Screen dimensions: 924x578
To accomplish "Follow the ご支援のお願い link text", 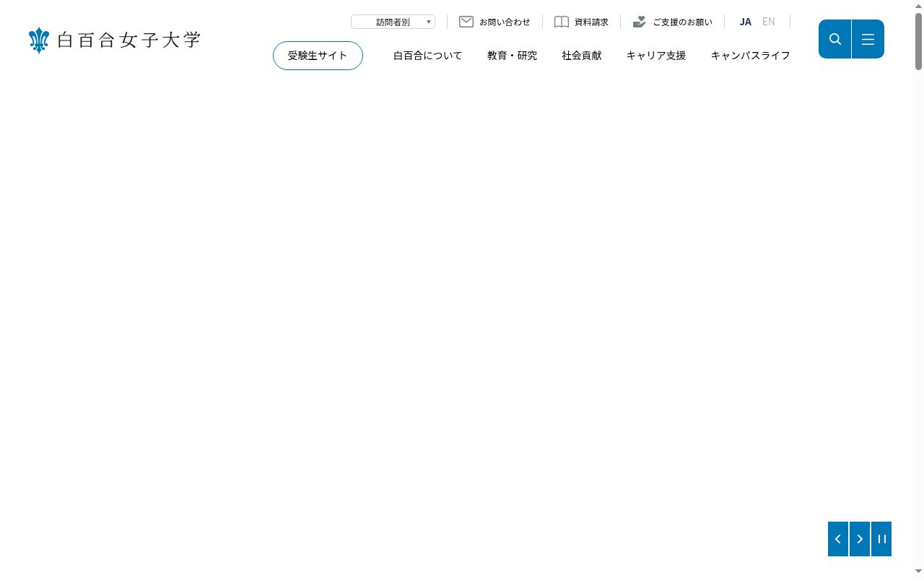I will (682, 22).
